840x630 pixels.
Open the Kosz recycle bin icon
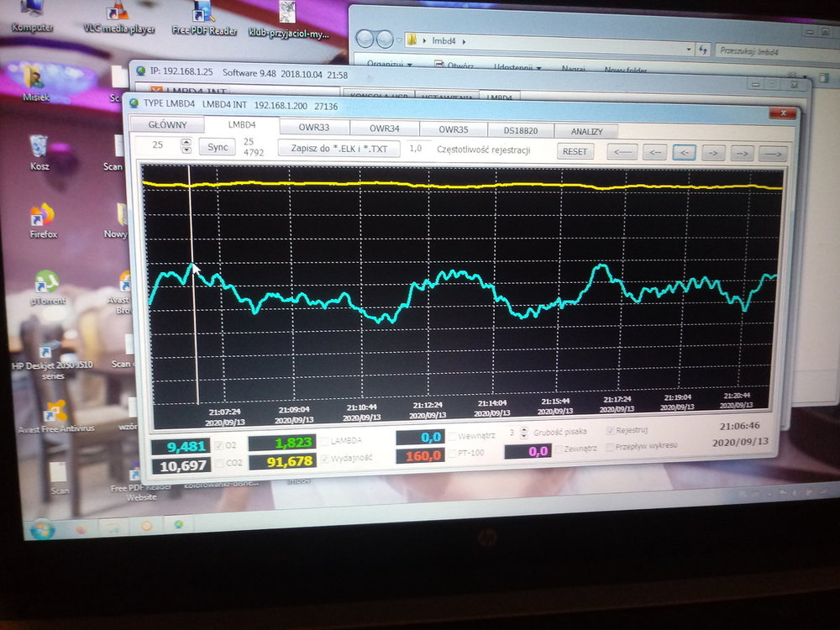pyautogui.click(x=39, y=148)
